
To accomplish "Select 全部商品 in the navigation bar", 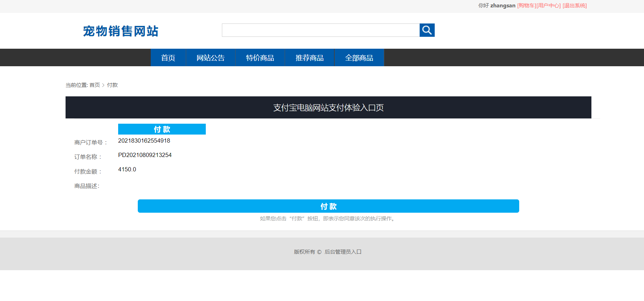I will tap(359, 58).
